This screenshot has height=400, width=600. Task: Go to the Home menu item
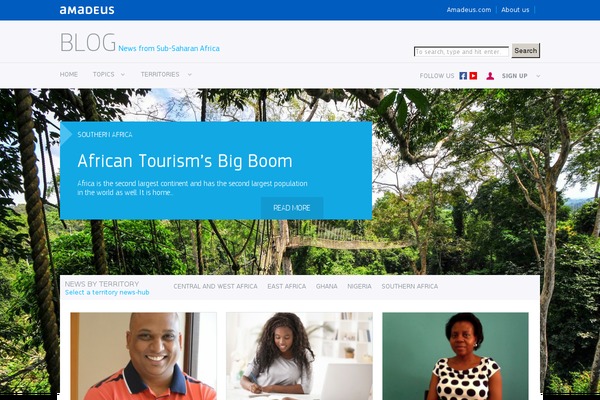coord(69,74)
